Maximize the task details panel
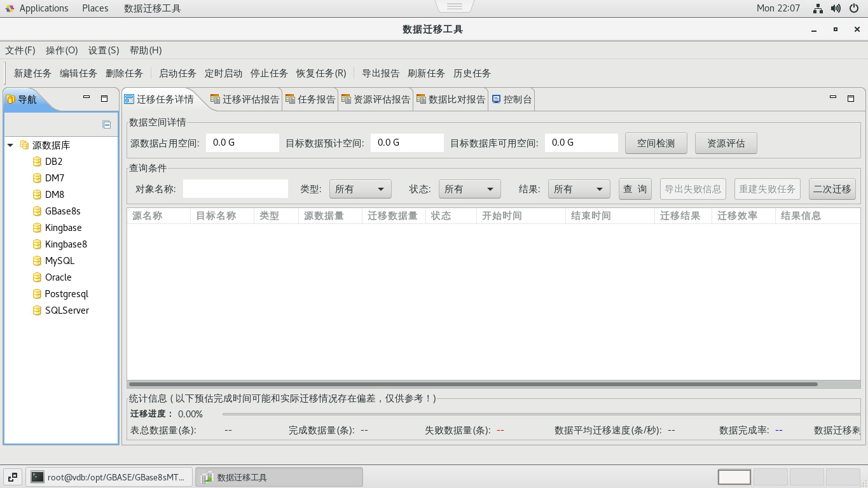The image size is (868, 488). 851,98
